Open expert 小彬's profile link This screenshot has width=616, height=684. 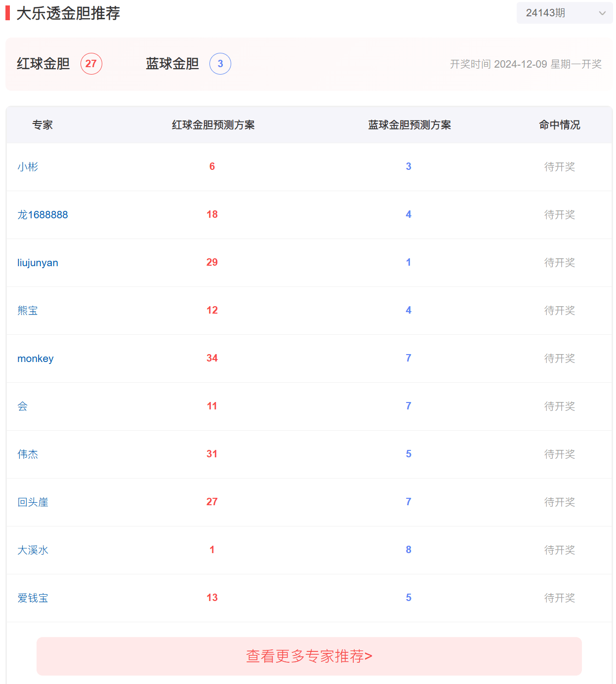coord(28,167)
